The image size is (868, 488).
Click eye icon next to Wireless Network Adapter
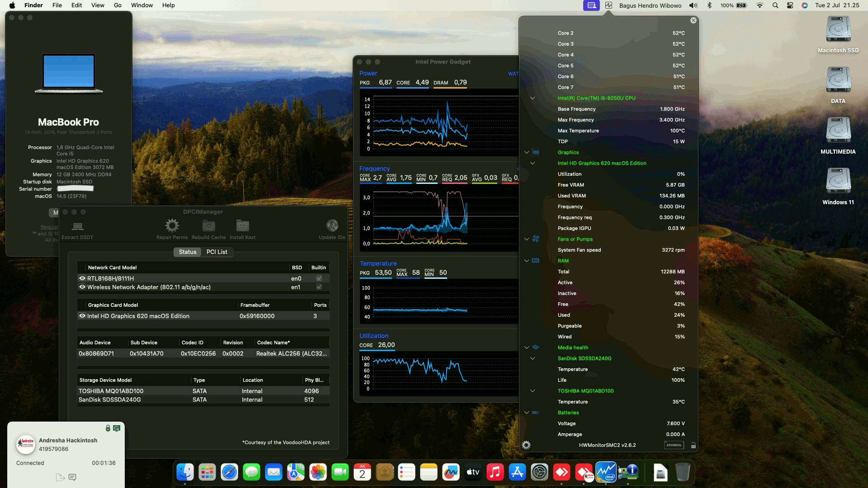tap(82, 287)
